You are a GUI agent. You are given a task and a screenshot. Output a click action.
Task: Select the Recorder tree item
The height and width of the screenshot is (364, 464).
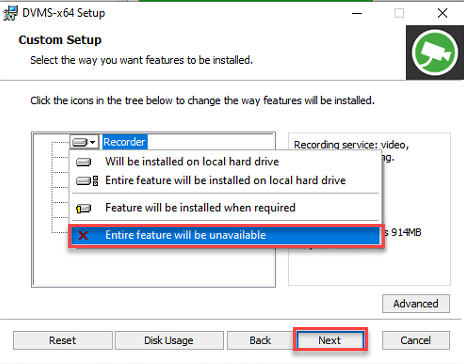pyautogui.click(x=124, y=142)
